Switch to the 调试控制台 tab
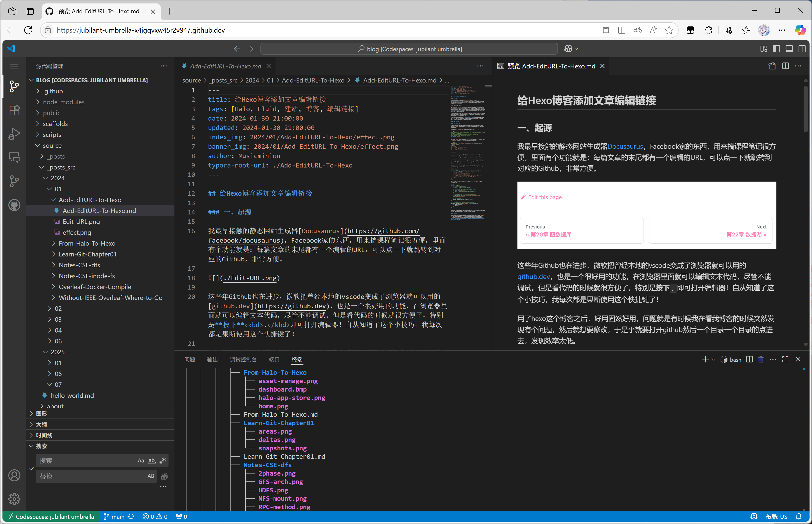Screen dimensions: 812x524 (243, 359)
